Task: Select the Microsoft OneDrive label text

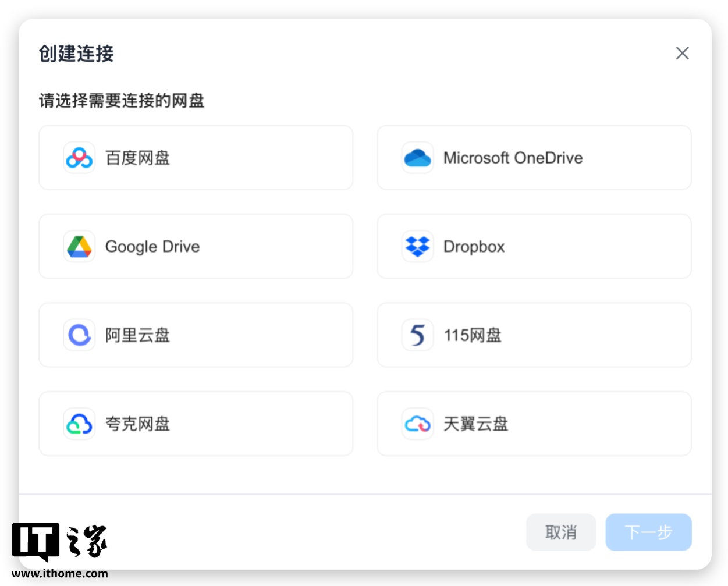Action: (513, 158)
